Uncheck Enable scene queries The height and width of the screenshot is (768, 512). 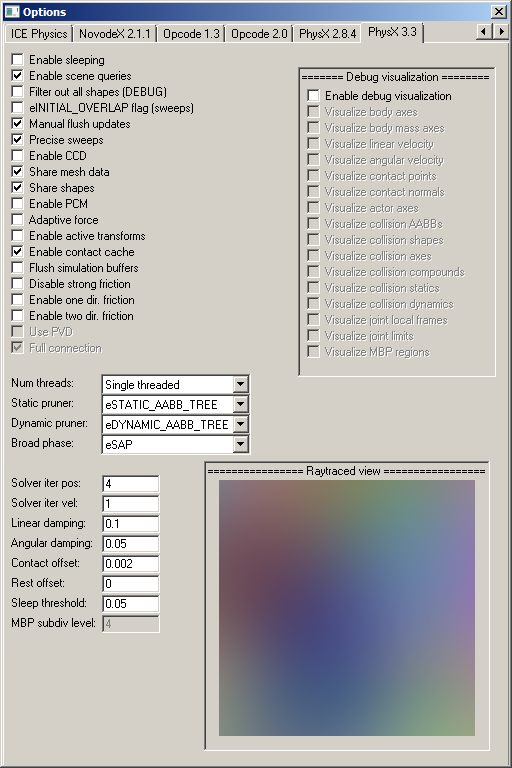click(x=18, y=76)
